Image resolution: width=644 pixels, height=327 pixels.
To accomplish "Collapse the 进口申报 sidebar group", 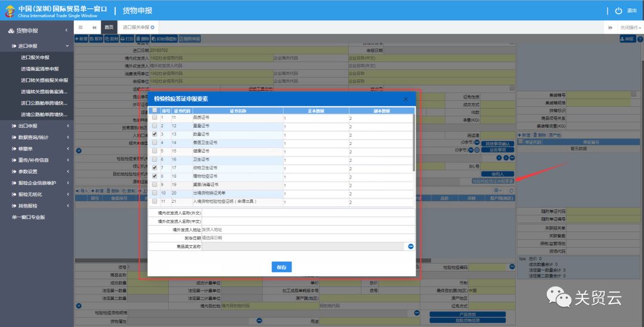I will tap(37, 46).
